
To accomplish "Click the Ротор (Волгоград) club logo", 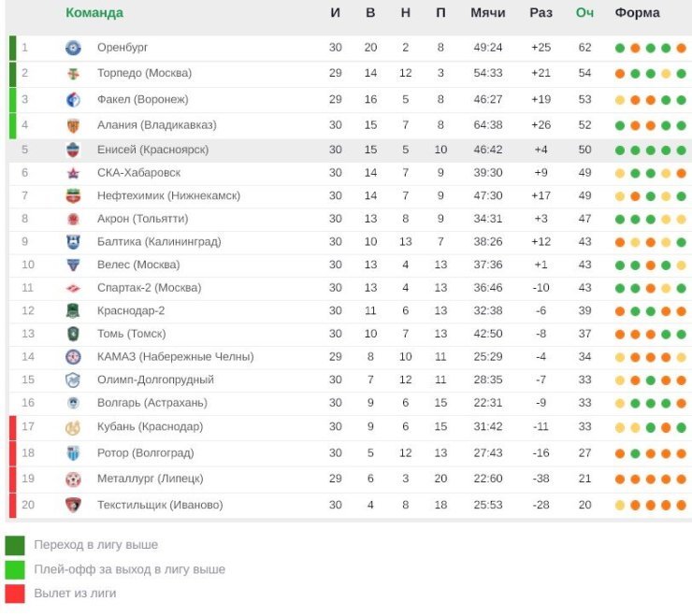I will [x=73, y=453].
